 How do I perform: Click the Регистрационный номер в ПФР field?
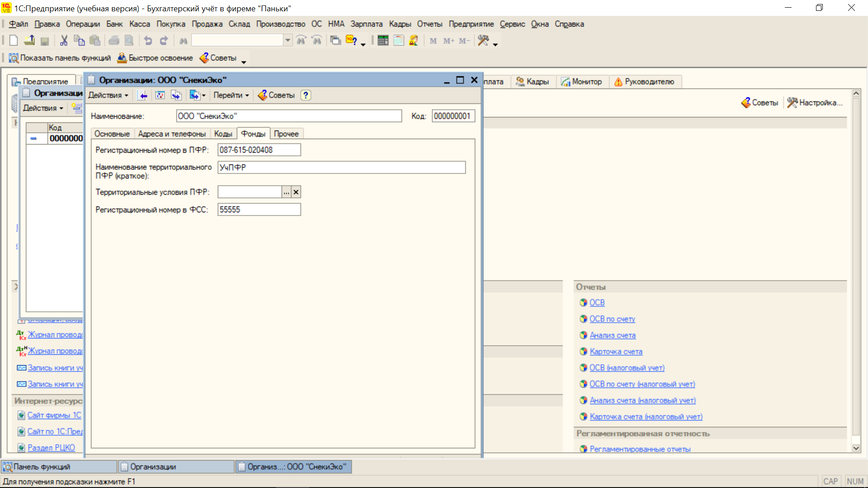pos(259,150)
